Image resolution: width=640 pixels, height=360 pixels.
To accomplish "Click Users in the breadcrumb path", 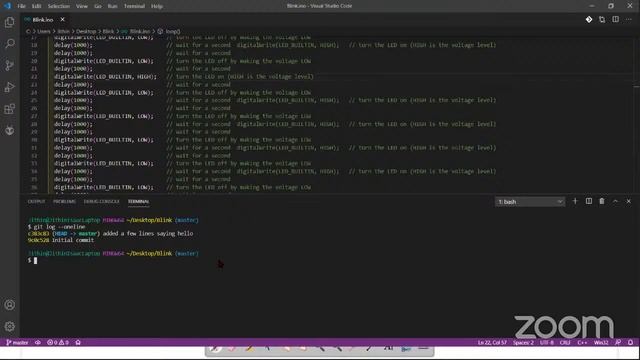I will (44, 31).
